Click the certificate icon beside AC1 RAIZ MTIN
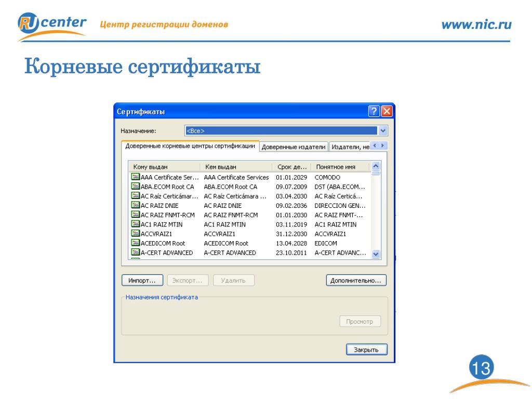 pos(136,224)
